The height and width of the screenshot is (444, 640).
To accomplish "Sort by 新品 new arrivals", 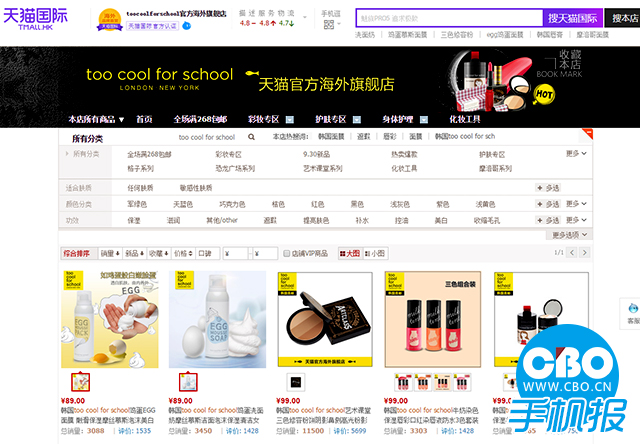I will [134, 253].
